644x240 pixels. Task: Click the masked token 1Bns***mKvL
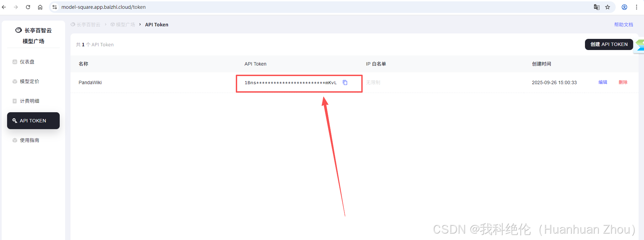291,83
